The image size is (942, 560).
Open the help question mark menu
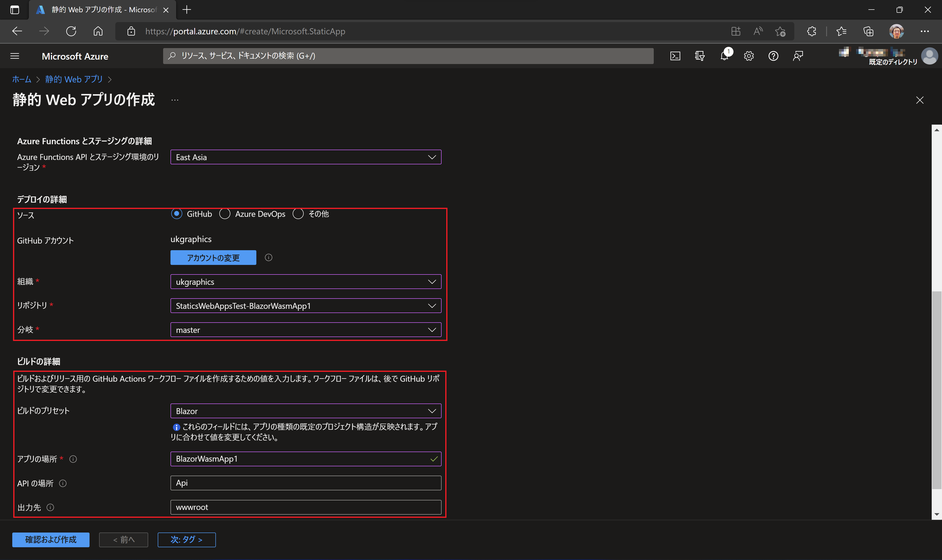(773, 56)
